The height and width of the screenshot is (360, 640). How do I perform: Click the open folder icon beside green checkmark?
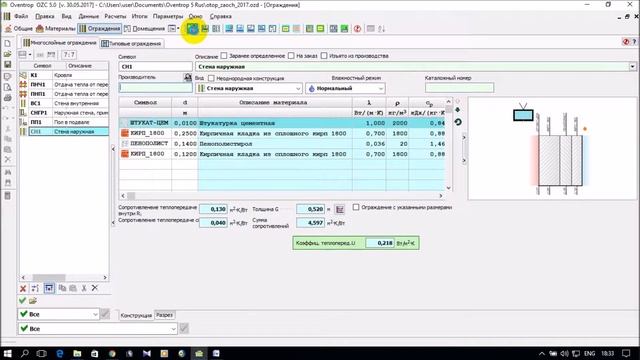click(x=33, y=301)
